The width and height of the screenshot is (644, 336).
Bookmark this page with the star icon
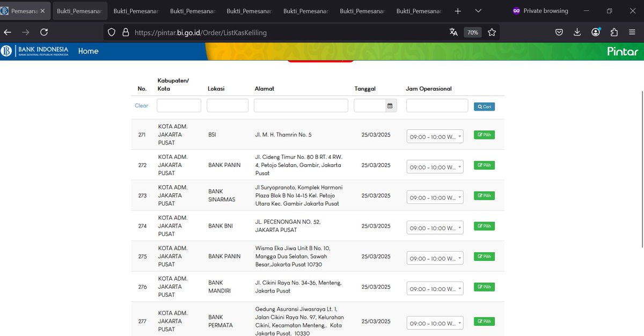click(492, 32)
